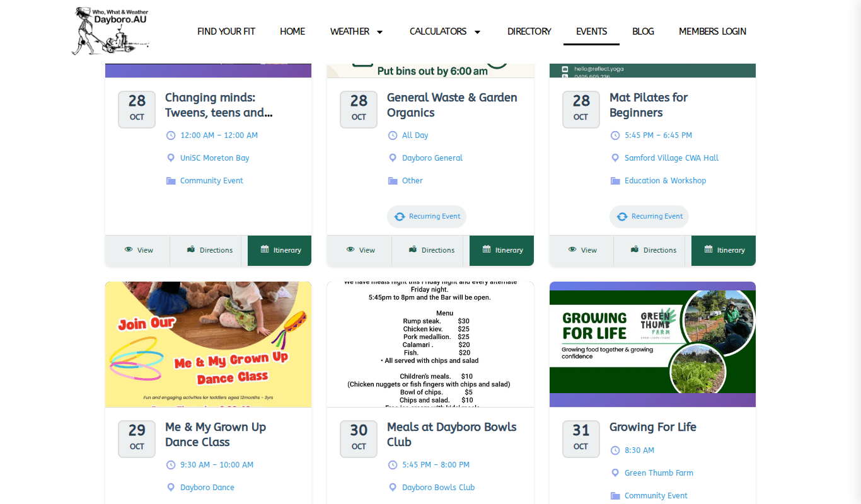Click Recurring Event badge on General Waste card
Image resolution: width=861 pixels, height=504 pixels.
(427, 217)
